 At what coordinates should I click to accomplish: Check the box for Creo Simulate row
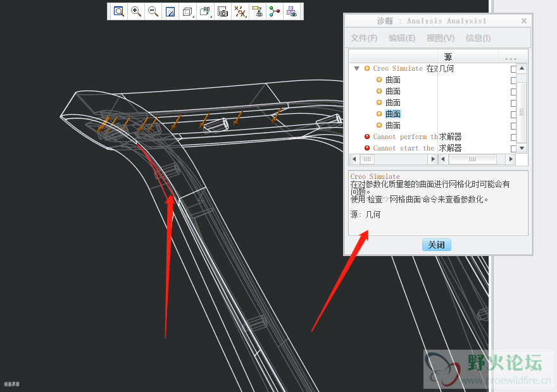[513, 69]
